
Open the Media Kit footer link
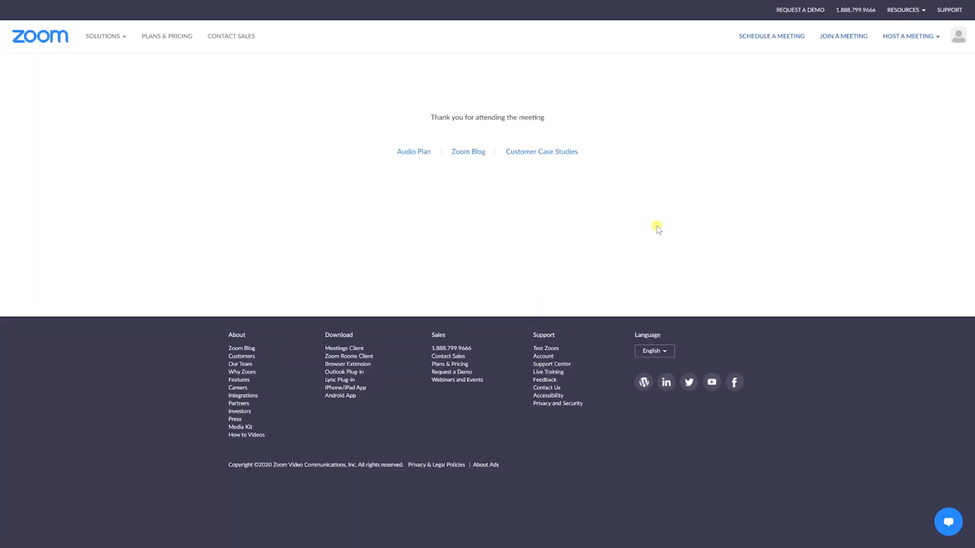[240, 427]
